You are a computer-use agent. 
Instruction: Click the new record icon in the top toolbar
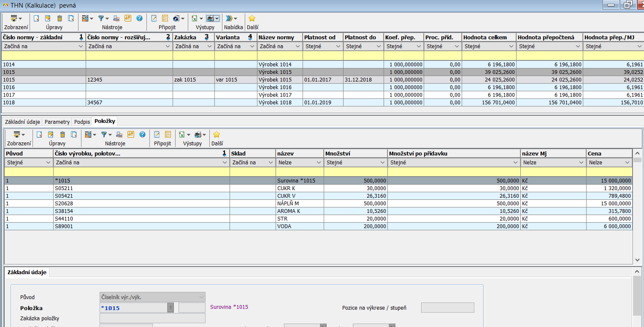(36, 18)
